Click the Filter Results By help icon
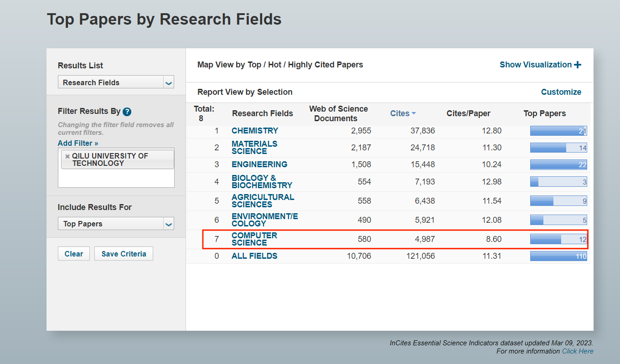The width and height of the screenshot is (620, 364). [127, 112]
